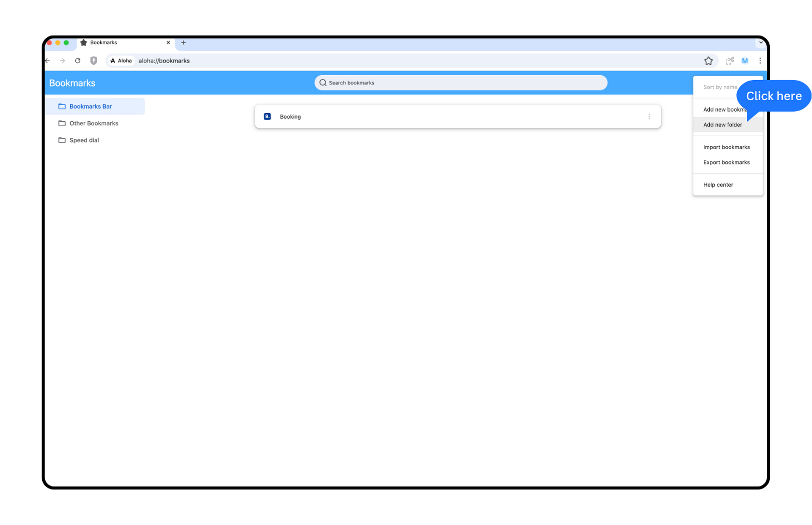Screen dimensions: 812x525
Task: Open the browser three-dot main menu
Action: click(760, 61)
